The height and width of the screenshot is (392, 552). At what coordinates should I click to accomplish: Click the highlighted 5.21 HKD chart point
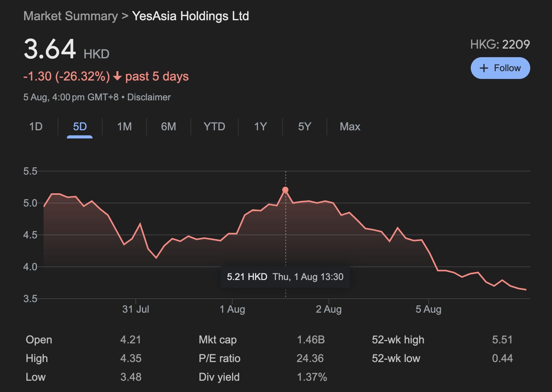tap(285, 190)
